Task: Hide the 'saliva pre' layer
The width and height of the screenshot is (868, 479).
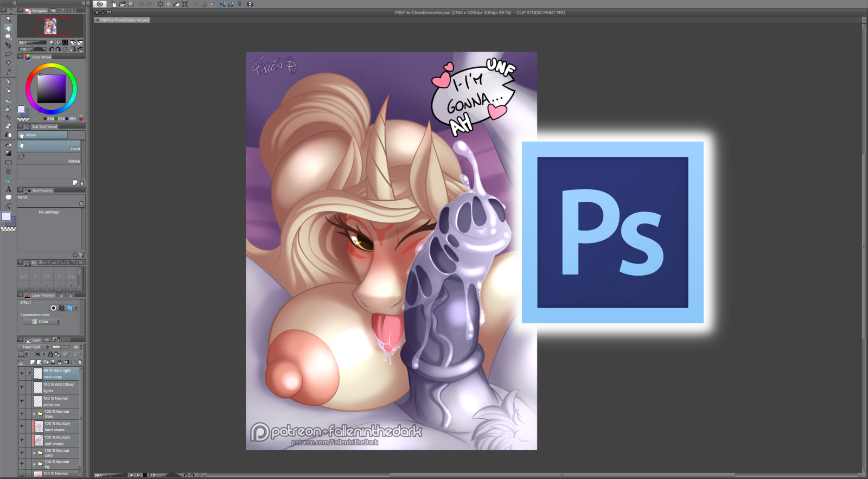Action: (x=22, y=401)
